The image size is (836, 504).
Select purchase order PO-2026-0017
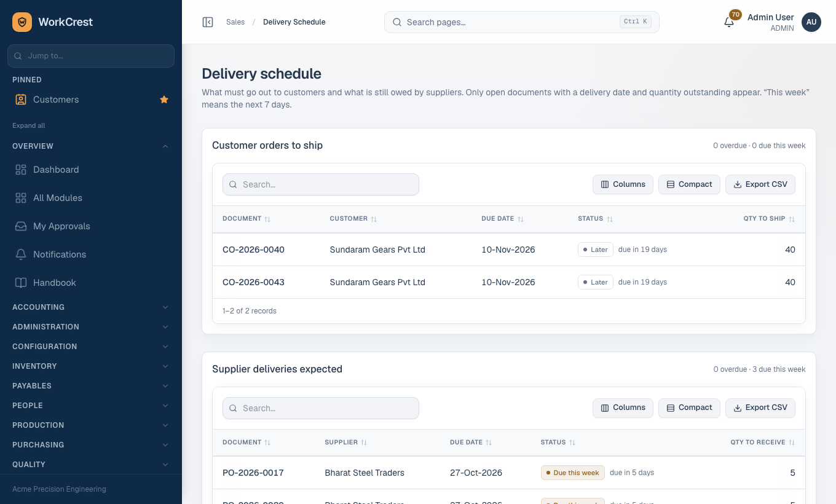253,473
